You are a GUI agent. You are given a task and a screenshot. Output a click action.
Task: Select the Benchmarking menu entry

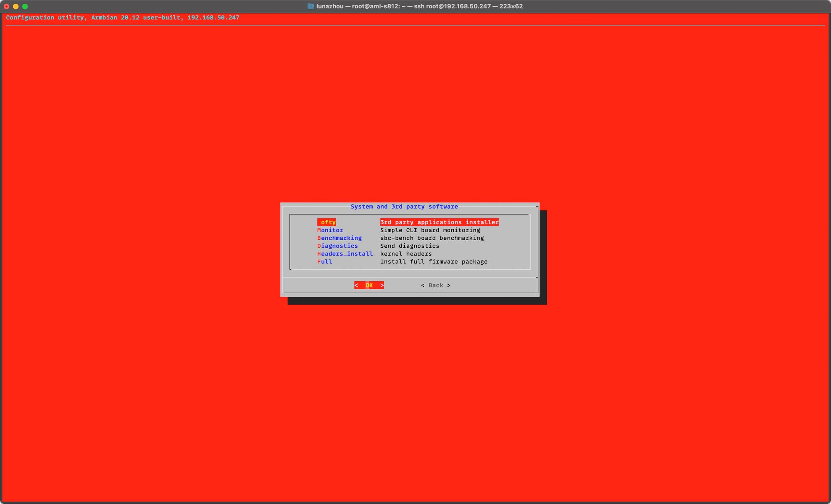339,238
